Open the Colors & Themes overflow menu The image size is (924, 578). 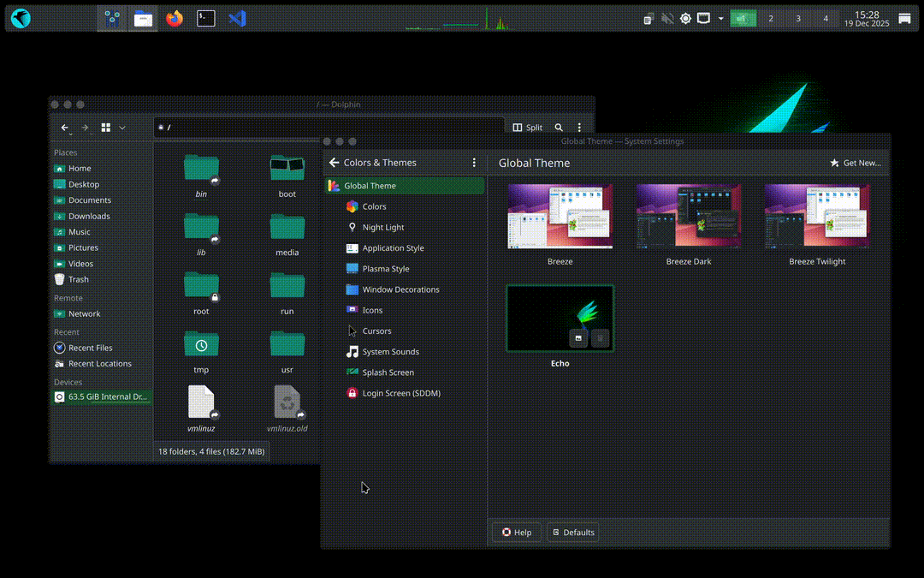coord(474,162)
